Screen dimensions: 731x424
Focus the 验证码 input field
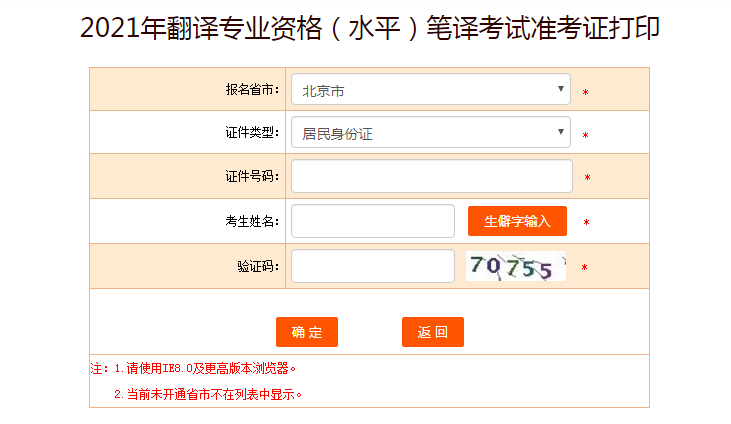tap(373, 266)
